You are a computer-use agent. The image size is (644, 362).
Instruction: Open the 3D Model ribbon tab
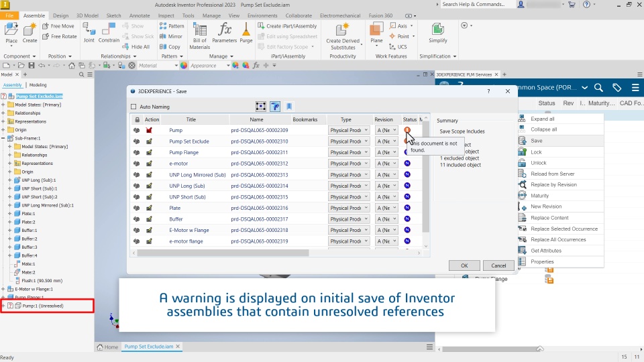click(87, 15)
